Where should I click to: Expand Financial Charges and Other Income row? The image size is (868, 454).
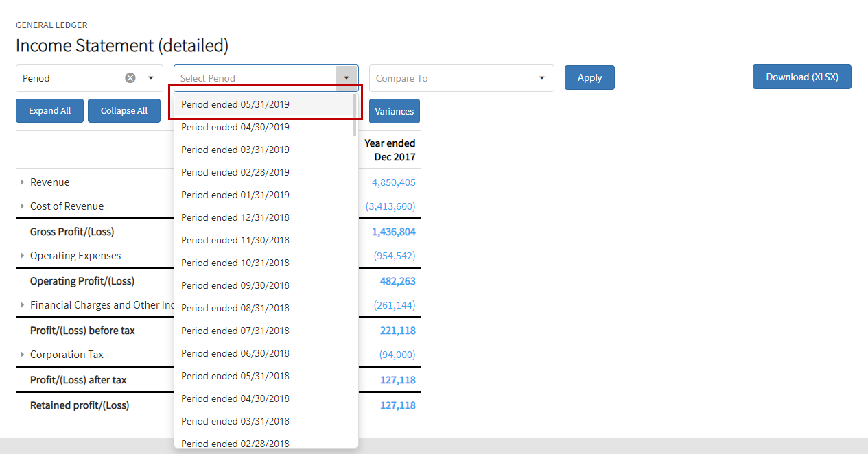tap(23, 305)
